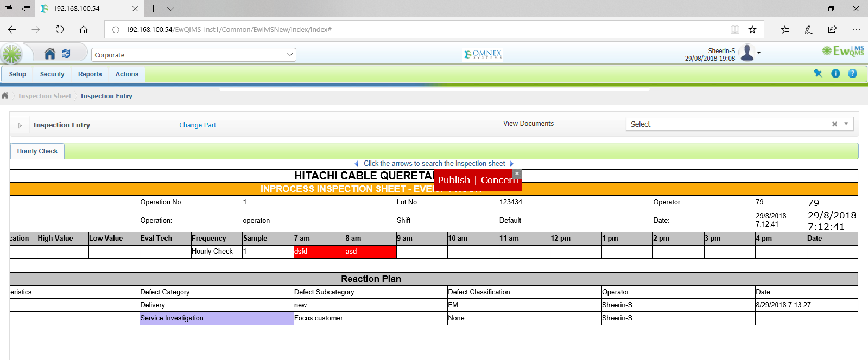This screenshot has width=868, height=360.
Task: Click the blue info icon
Action: coord(835,73)
